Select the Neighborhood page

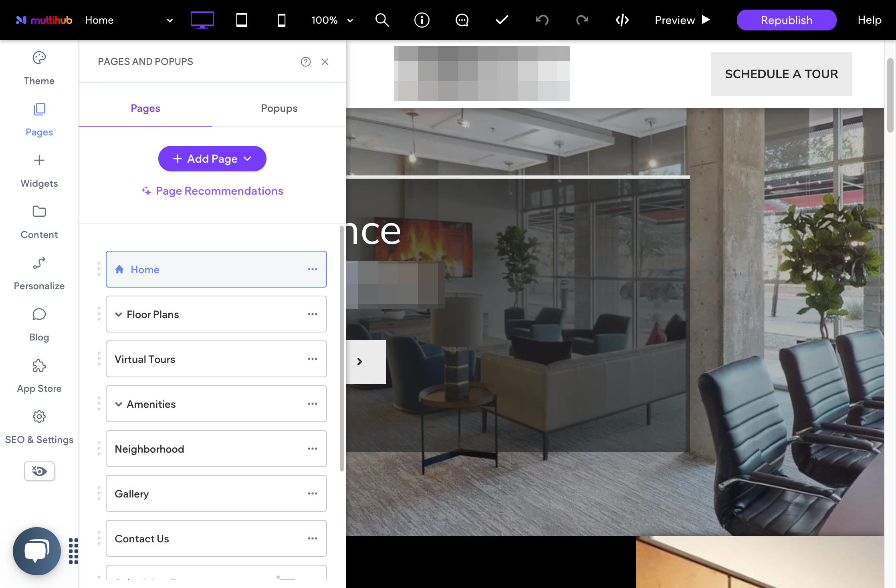pos(216,449)
